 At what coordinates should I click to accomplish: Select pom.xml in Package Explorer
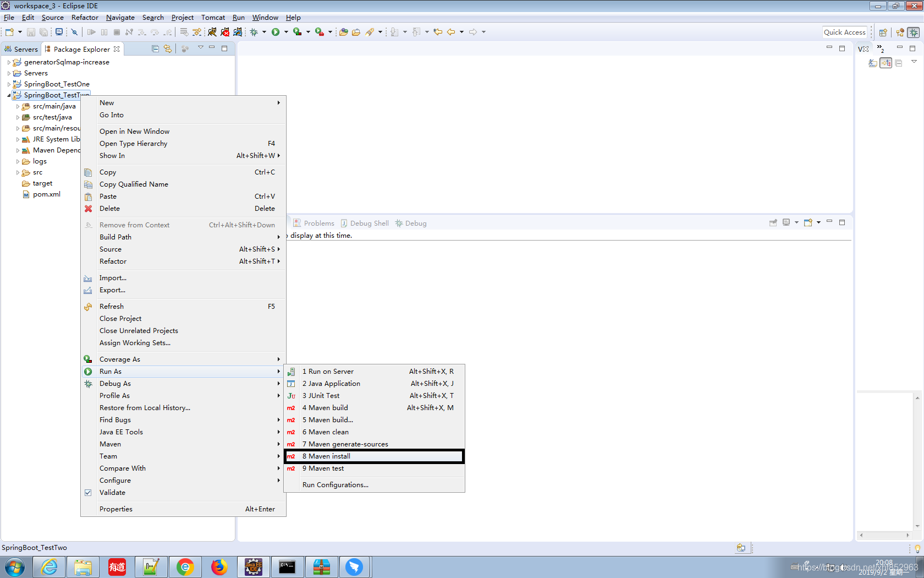42,194
